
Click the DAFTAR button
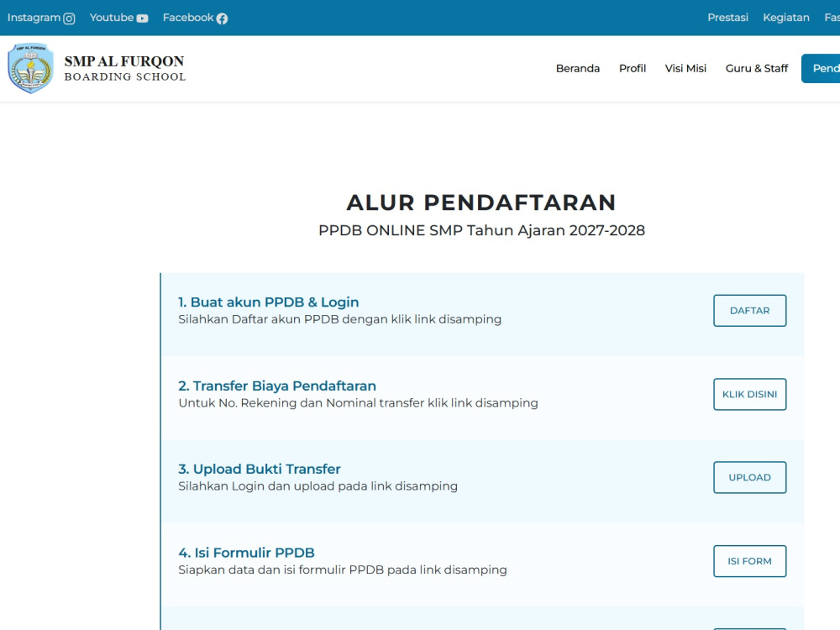click(749, 311)
